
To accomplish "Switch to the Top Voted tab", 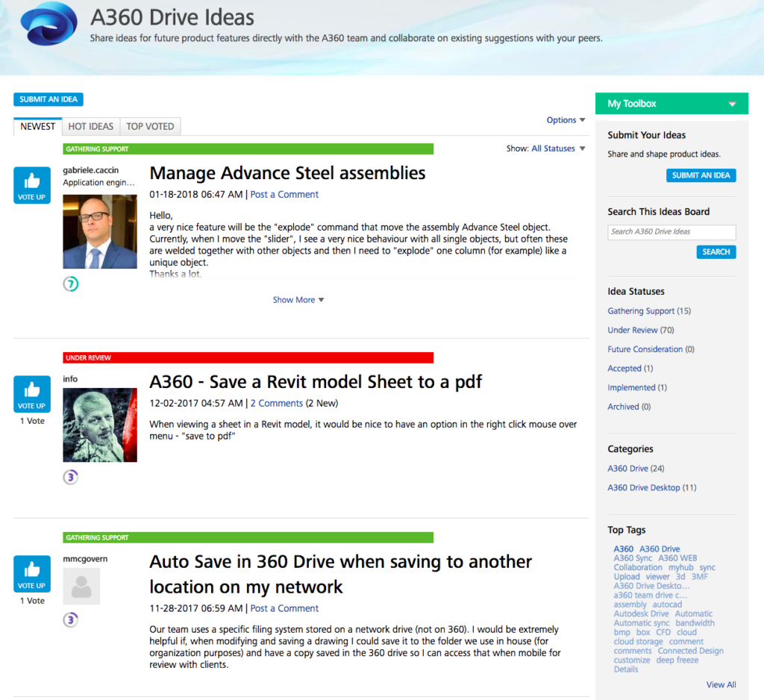I will click(x=150, y=126).
